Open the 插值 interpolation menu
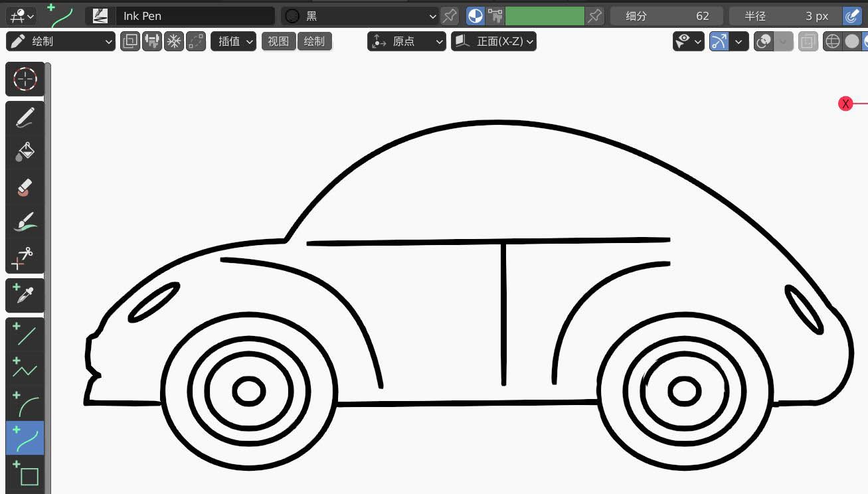 tap(233, 41)
